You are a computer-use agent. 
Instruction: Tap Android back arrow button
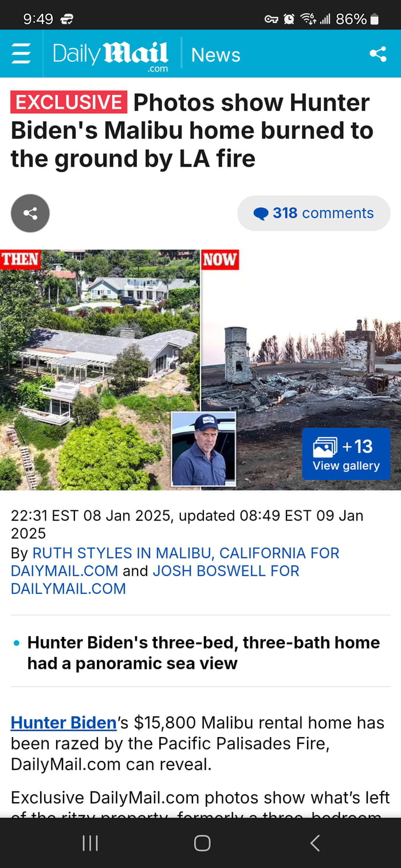click(x=314, y=843)
